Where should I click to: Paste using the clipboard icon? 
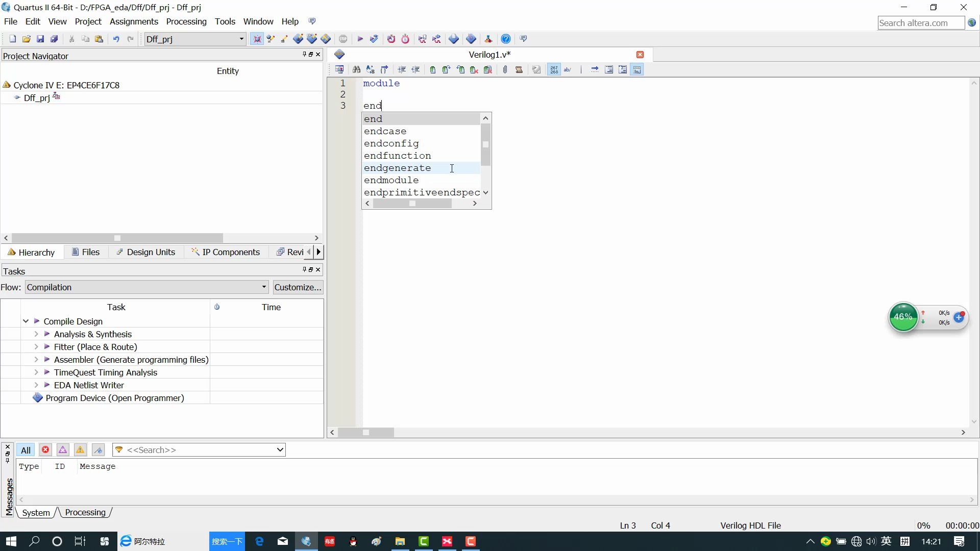(99, 39)
